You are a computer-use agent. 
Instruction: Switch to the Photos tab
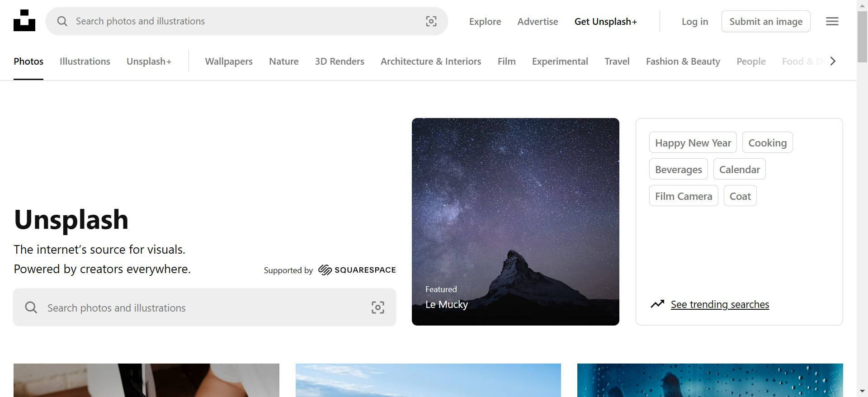point(28,61)
